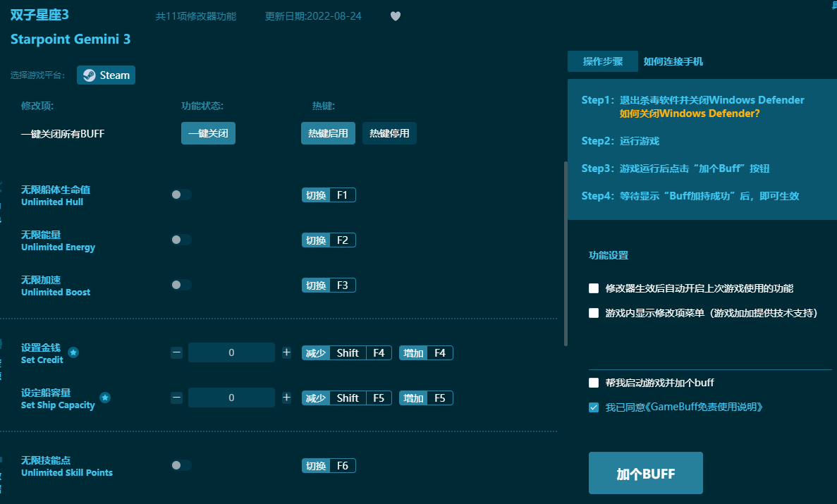Click the 共11项修改器功能 text
This screenshot has height=504, width=837.
pos(196,16)
